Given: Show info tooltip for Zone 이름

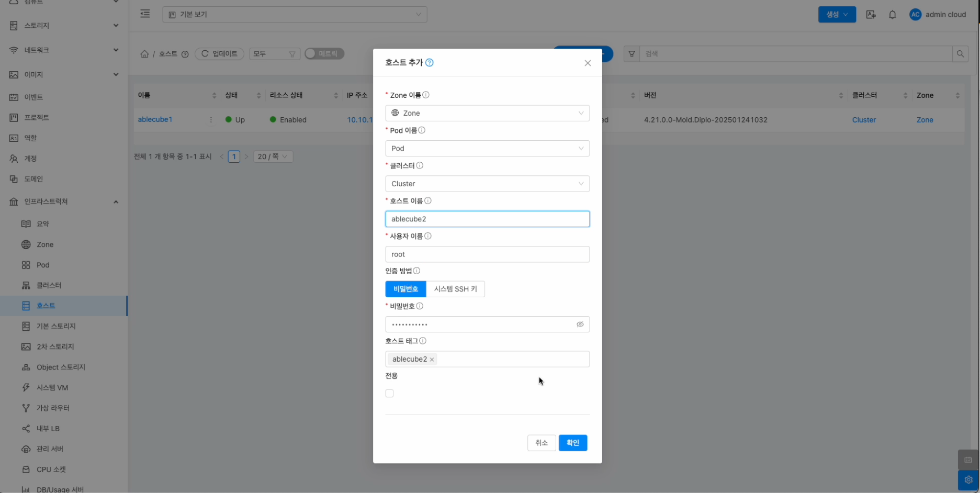Looking at the screenshot, I should pyautogui.click(x=426, y=95).
